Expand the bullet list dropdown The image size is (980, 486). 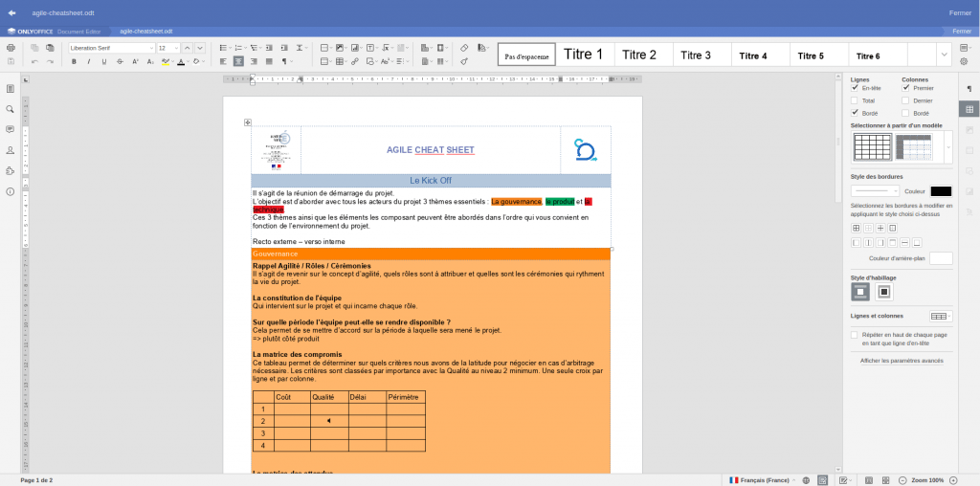tap(232, 48)
